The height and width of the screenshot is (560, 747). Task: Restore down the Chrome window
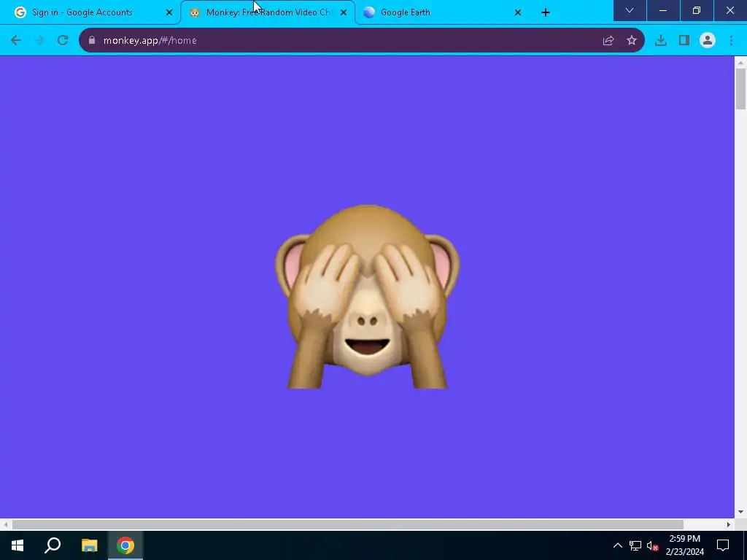click(696, 10)
